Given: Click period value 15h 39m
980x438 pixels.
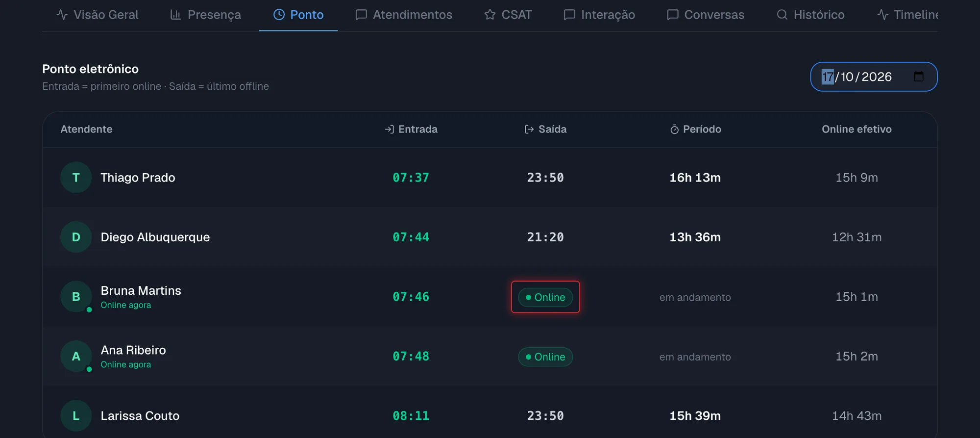Looking at the screenshot, I should tap(695, 416).
